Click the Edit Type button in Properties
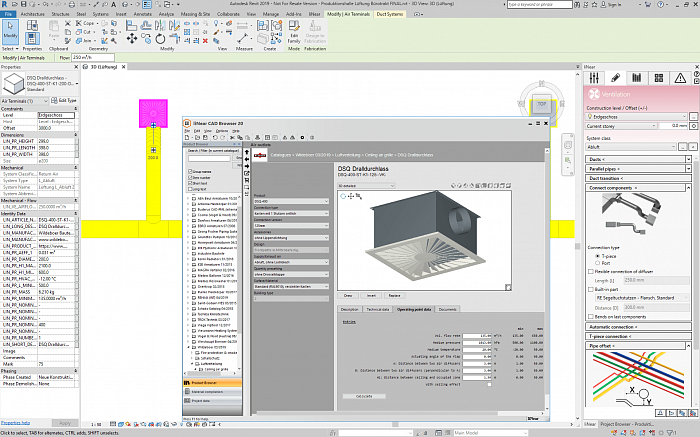This screenshot has width=700, height=437. (x=64, y=100)
